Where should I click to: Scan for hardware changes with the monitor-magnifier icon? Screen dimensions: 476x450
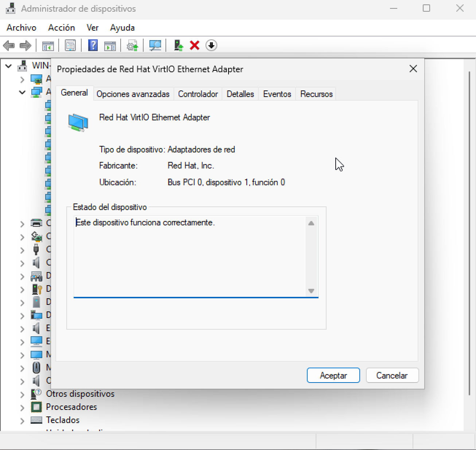155,46
